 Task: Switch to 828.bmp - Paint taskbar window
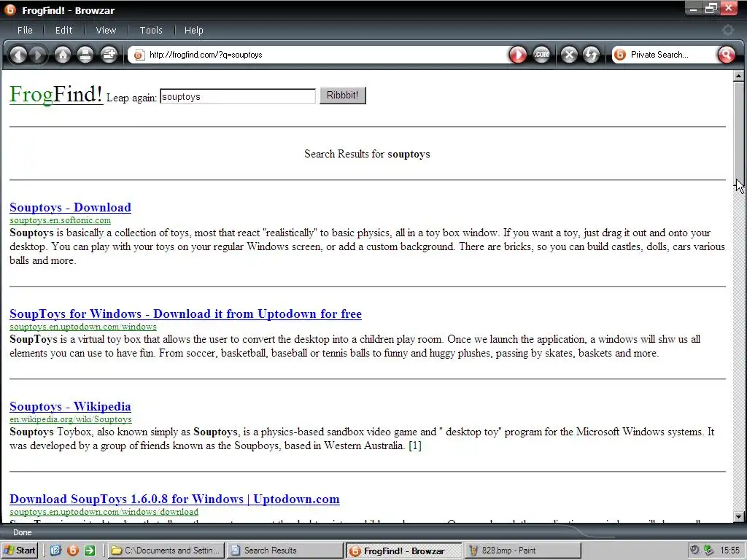pyautogui.click(x=522, y=551)
